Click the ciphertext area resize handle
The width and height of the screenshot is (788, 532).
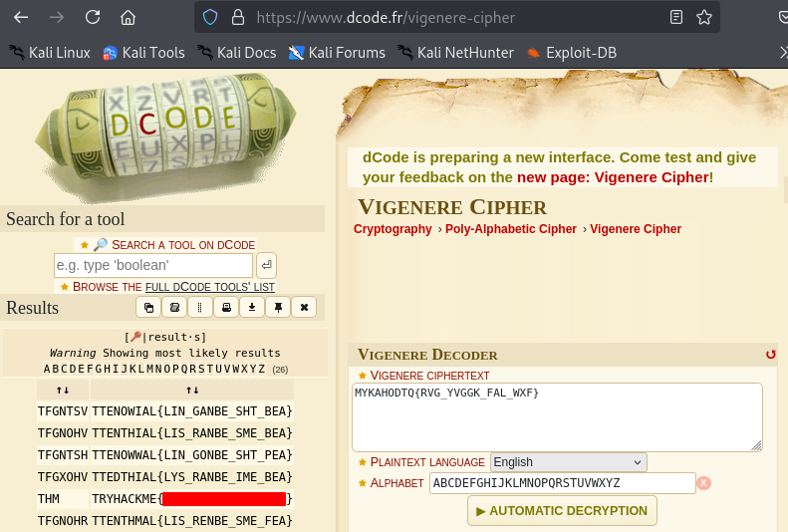click(x=756, y=445)
